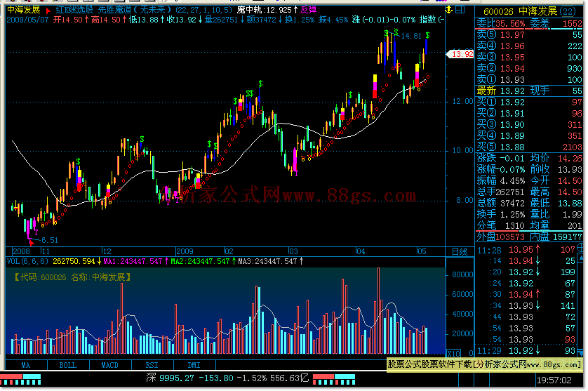Click the 内盘 159177 value
The width and height of the screenshot is (588, 391).
pyautogui.click(x=556, y=237)
